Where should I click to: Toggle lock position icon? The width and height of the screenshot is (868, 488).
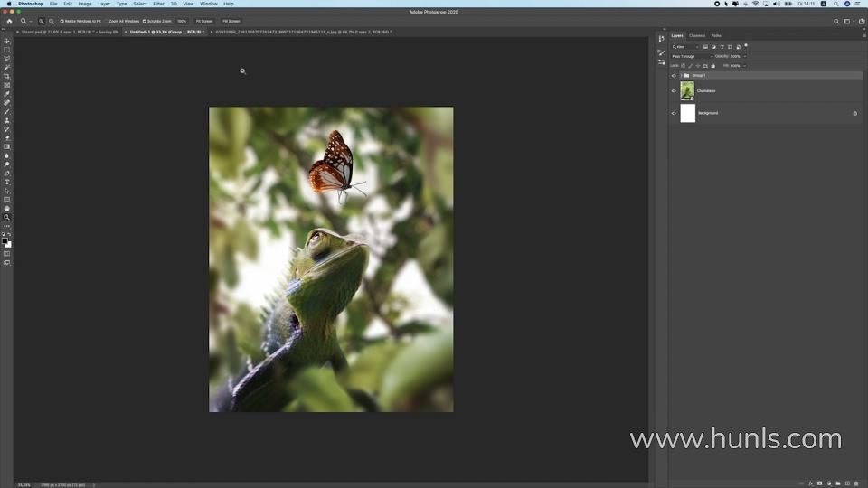pos(697,66)
